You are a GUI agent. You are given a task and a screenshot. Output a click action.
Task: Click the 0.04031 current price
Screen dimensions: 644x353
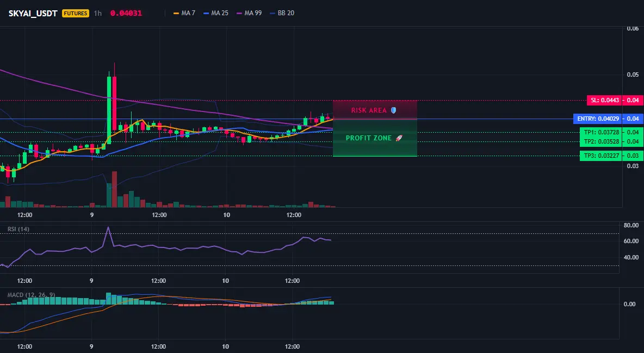[x=126, y=13]
